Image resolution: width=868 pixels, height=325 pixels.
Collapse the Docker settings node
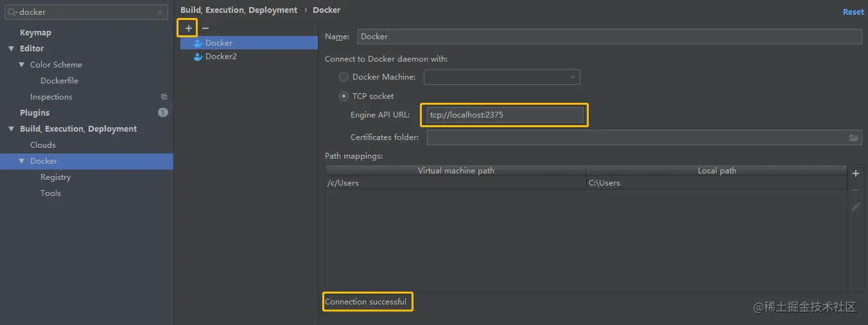tap(22, 161)
